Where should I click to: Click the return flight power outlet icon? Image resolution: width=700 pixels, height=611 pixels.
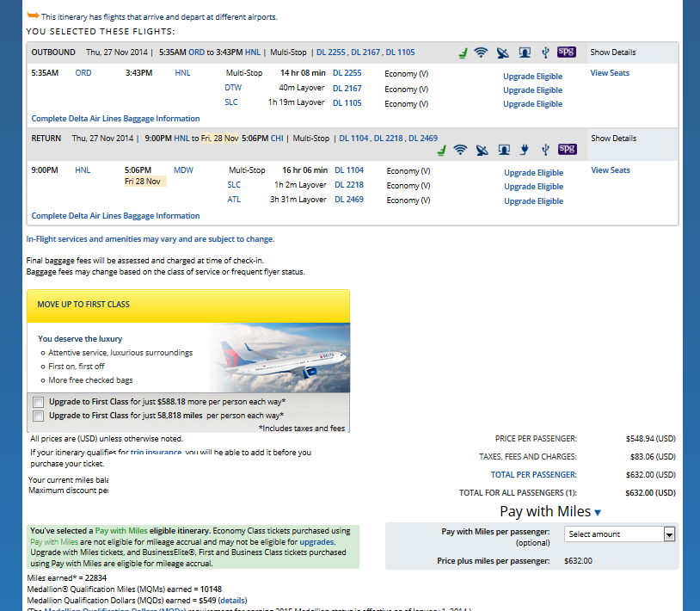[x=524, y=150]
